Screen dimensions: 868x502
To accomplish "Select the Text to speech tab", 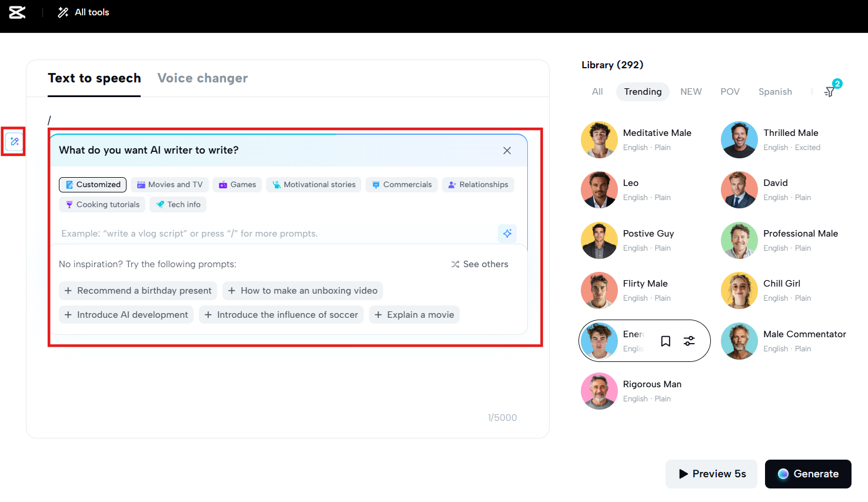I will tap(94, 78).
